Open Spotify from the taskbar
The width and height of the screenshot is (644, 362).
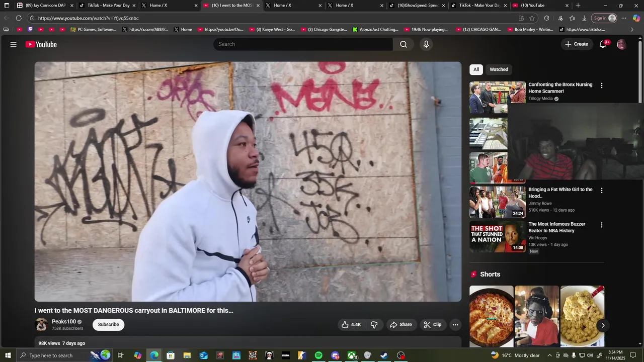click(318, 355)
